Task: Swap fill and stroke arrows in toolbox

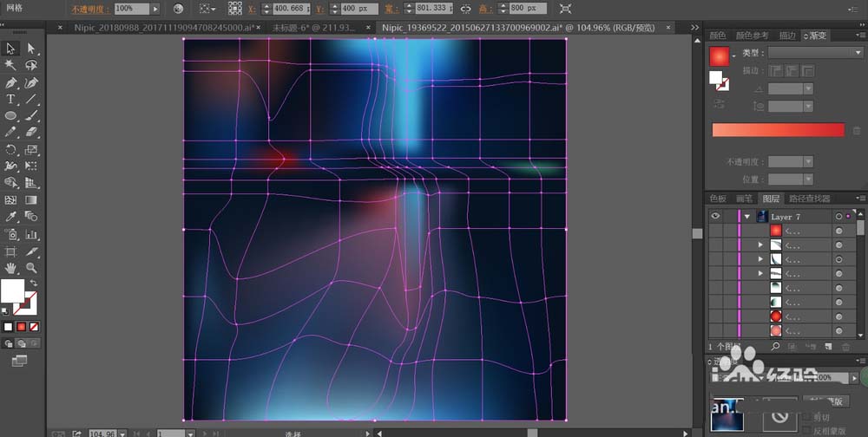Action: click(x=34, y=283)
